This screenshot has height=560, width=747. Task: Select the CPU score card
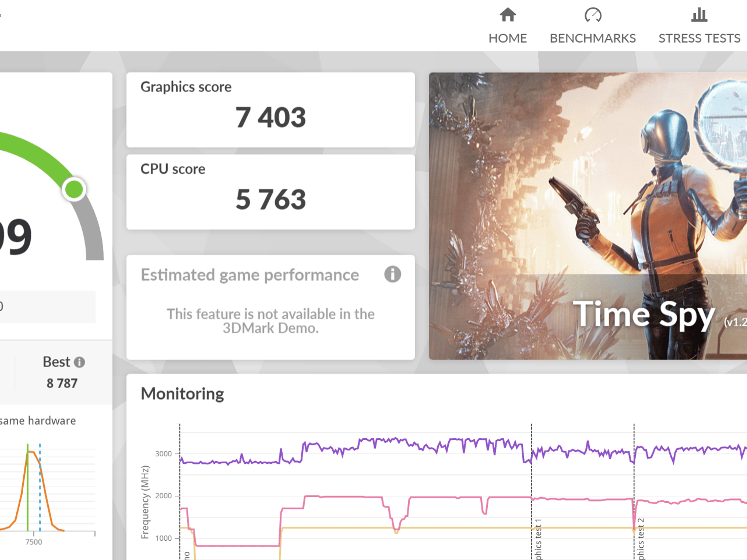click(x=271, y=192)
